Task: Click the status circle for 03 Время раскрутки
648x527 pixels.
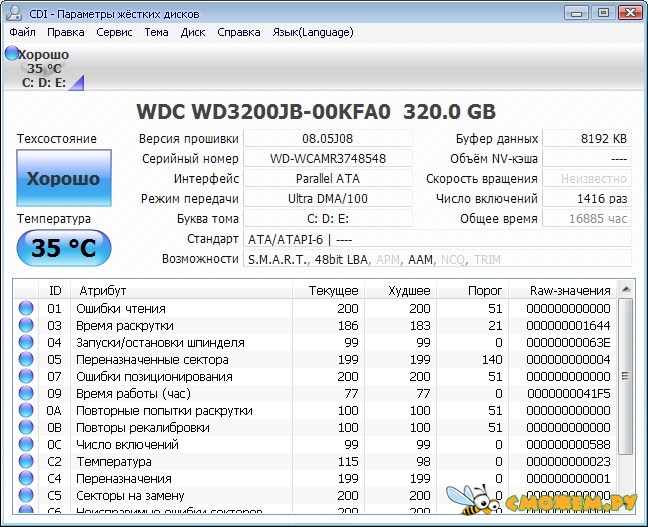Action: [x=26, y=325]
